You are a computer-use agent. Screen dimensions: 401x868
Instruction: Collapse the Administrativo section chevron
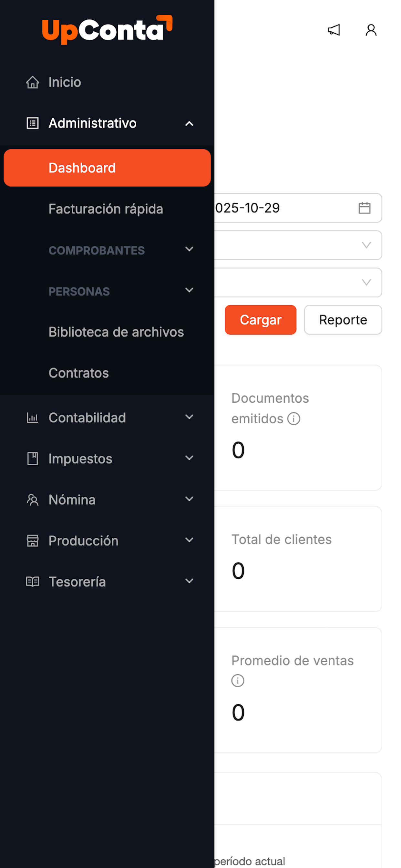pyautogui.click(x=190, y=124)
